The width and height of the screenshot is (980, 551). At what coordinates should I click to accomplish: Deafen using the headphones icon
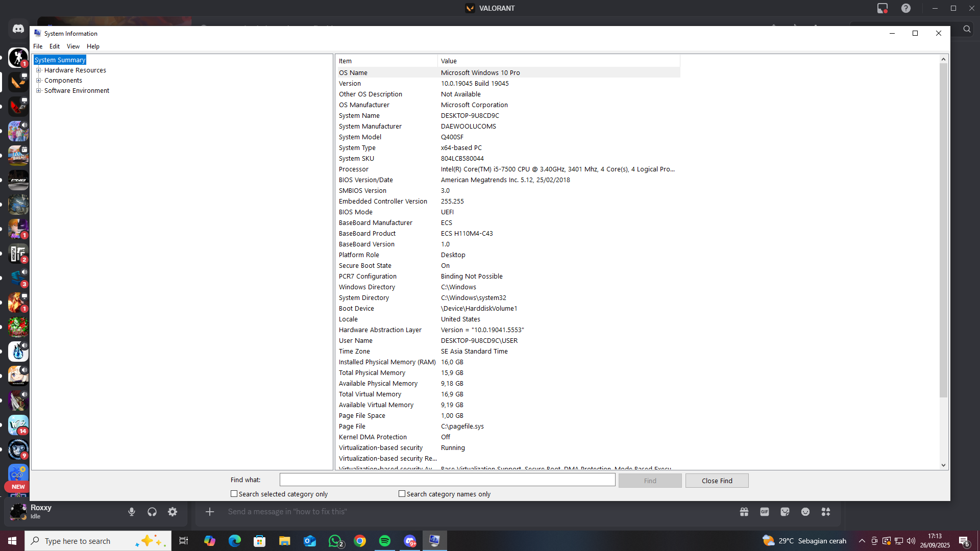pos(152,512)
